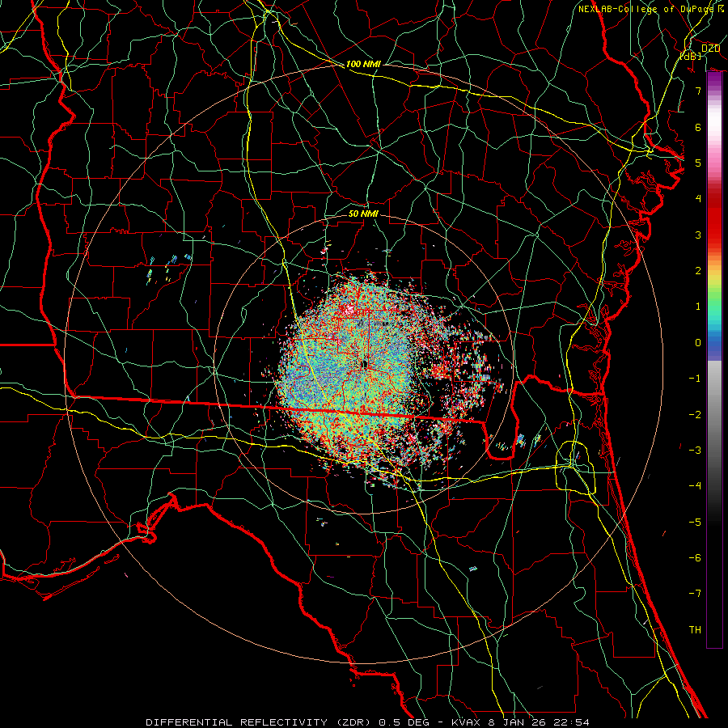Click the 6 value on the color scale
The width and height of the screenshot is (728, 728).
pyautogui.click(x=698, y=127)
